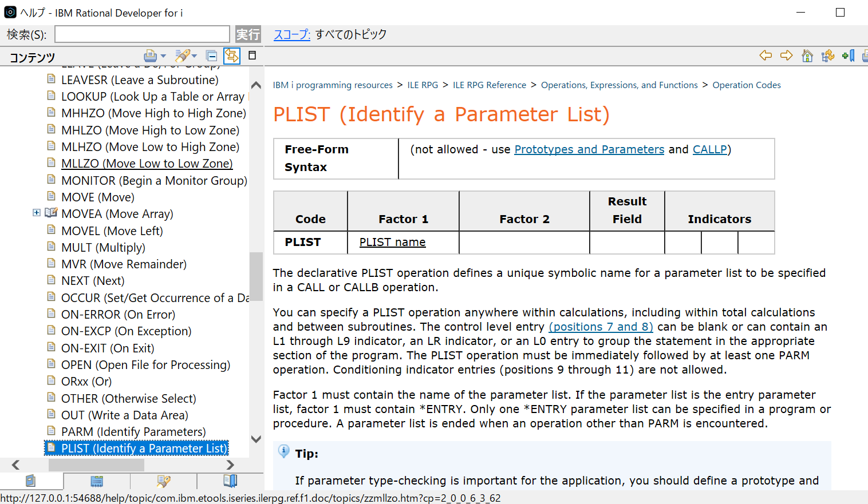Screen dimensions: 868x504
Task: Click the Contents tree scroll-up arrow
Action: pyautogui.click(x=256, y=85)
